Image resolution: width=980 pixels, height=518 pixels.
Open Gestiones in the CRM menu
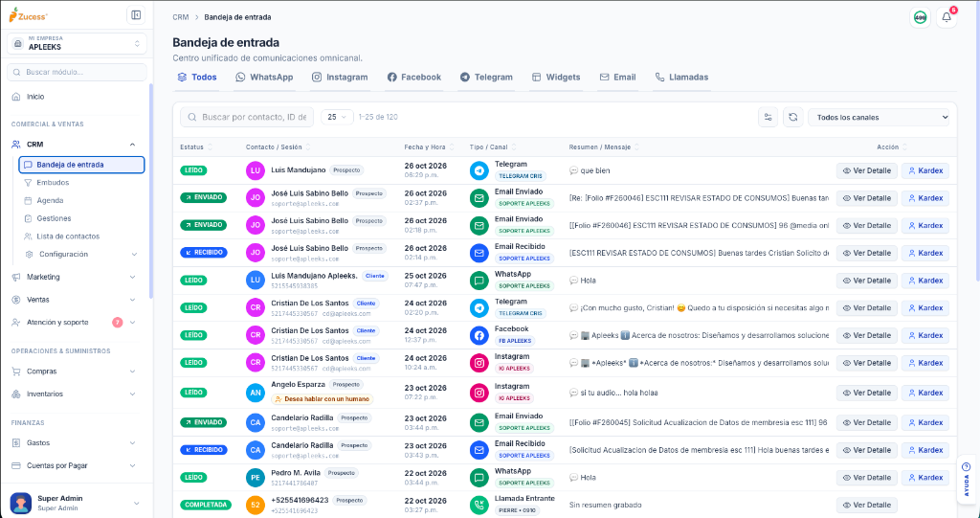tap(54, 219)
